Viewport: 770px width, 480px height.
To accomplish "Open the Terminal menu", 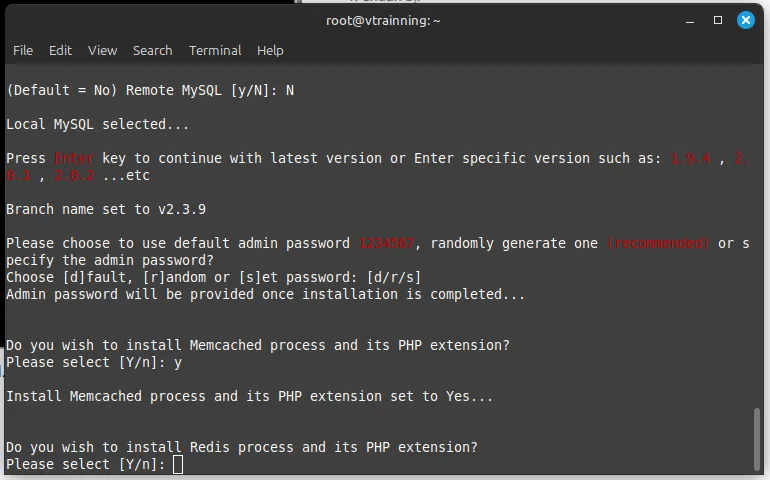I will tap(215, 50).
